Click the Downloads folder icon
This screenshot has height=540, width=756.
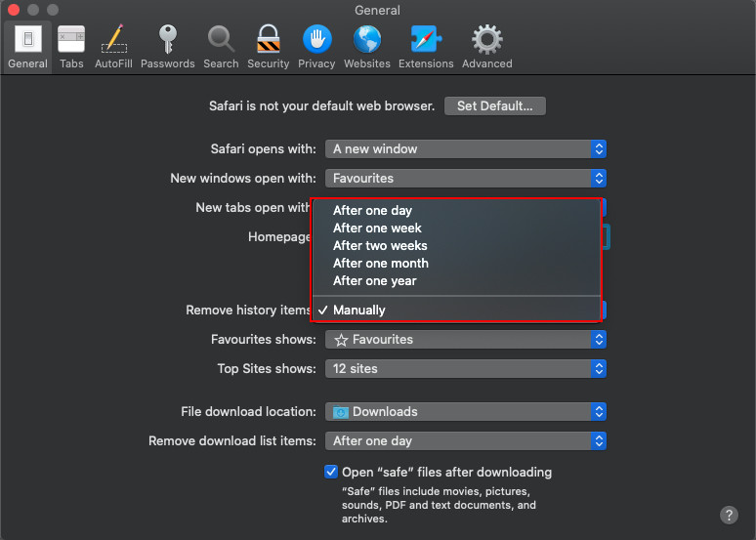click(x=341, y=412)
